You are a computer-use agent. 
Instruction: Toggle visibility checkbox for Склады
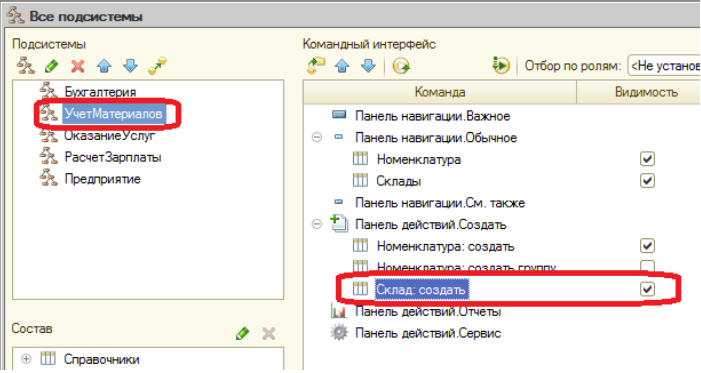647,181
